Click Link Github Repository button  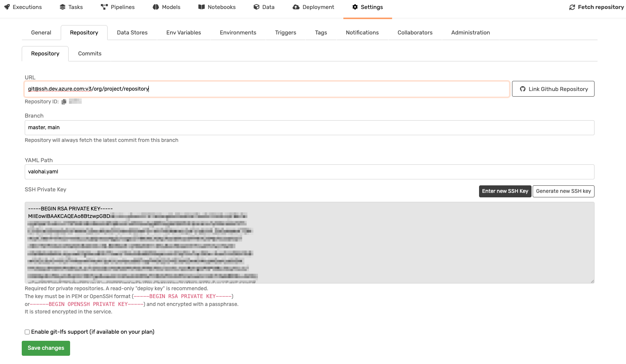[x=553, y=89]
